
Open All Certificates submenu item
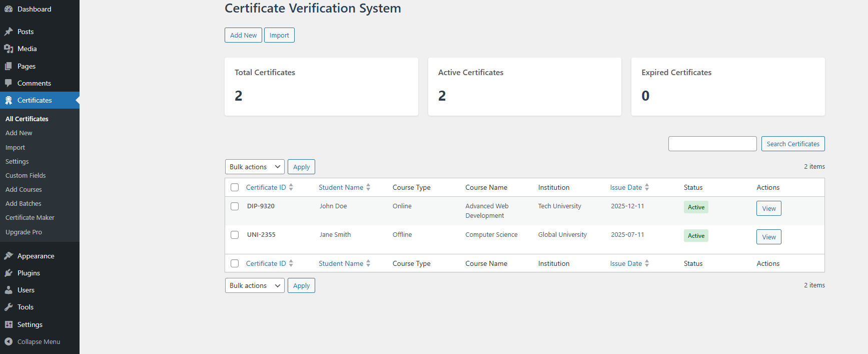point(27,119)
